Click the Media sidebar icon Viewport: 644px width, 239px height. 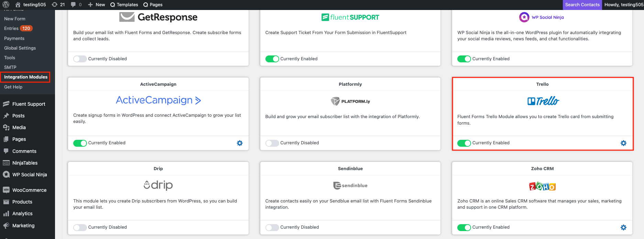(x=6, y=127)
